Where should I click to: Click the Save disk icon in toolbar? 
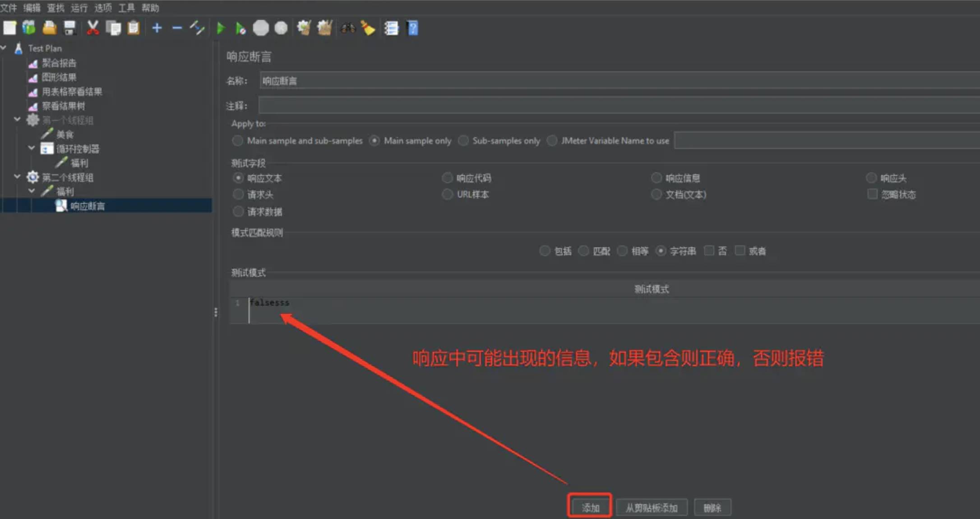[69, 28]
